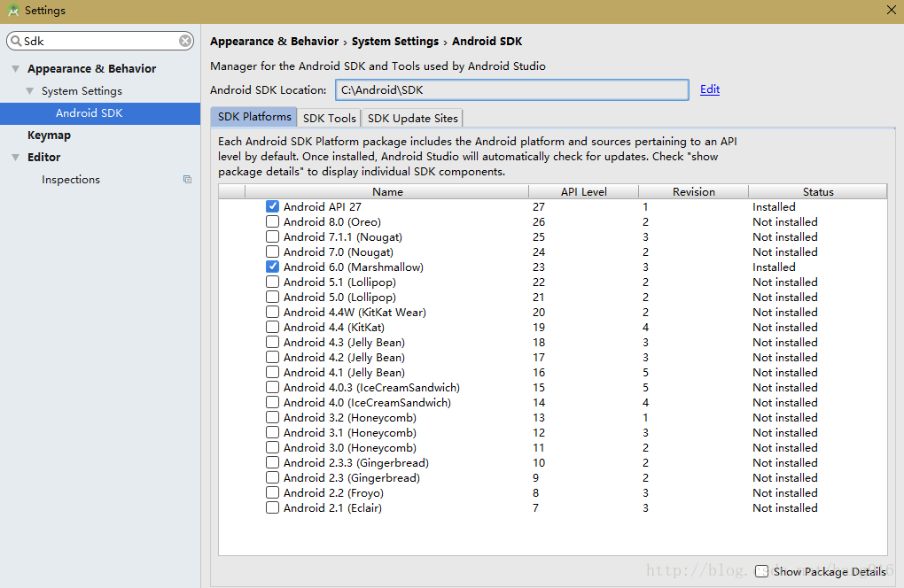904x588 pixels.
Task: Select the Appearance & Behavior category
Action: [x=91, y=68]
